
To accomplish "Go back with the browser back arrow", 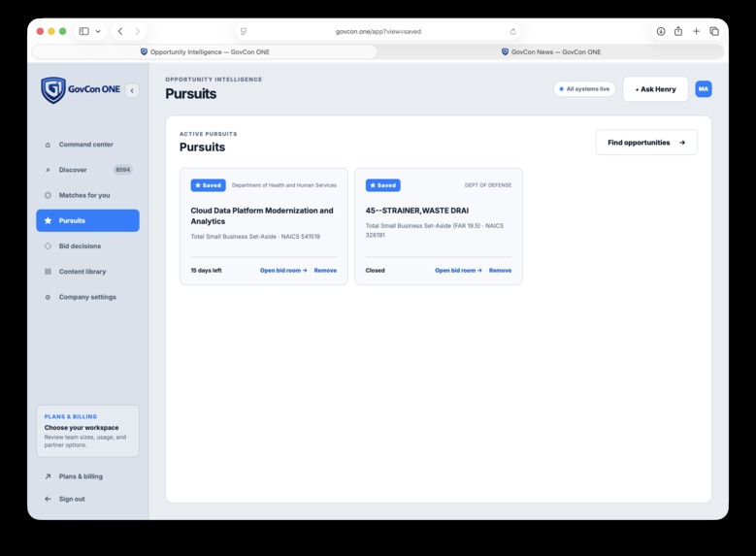I will coord(120,31).
